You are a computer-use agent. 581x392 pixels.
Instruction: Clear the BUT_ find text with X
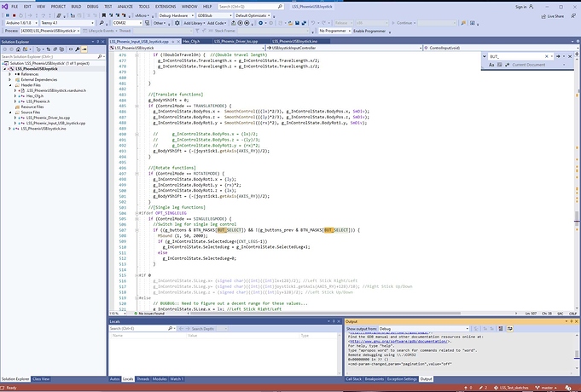pos(547,56)
